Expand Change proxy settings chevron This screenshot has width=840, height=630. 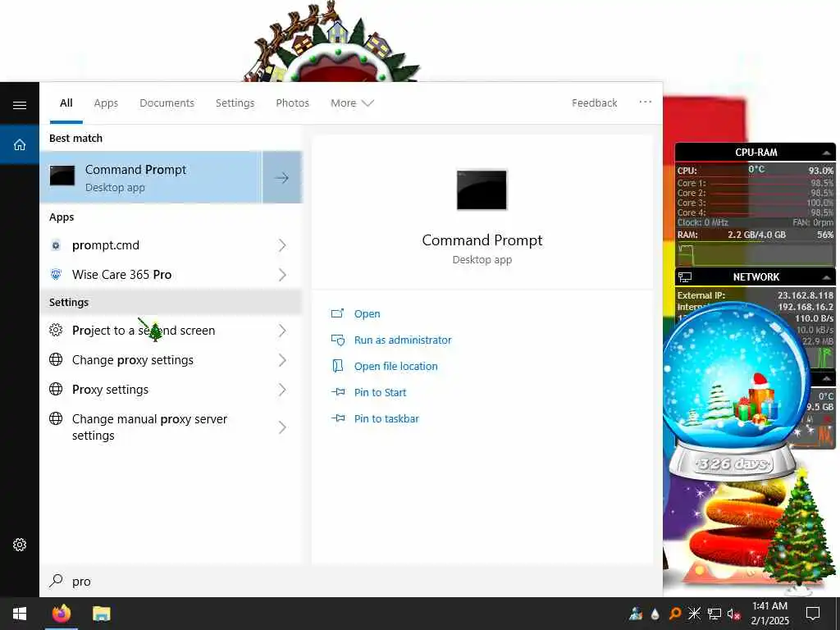coord(282,360)
